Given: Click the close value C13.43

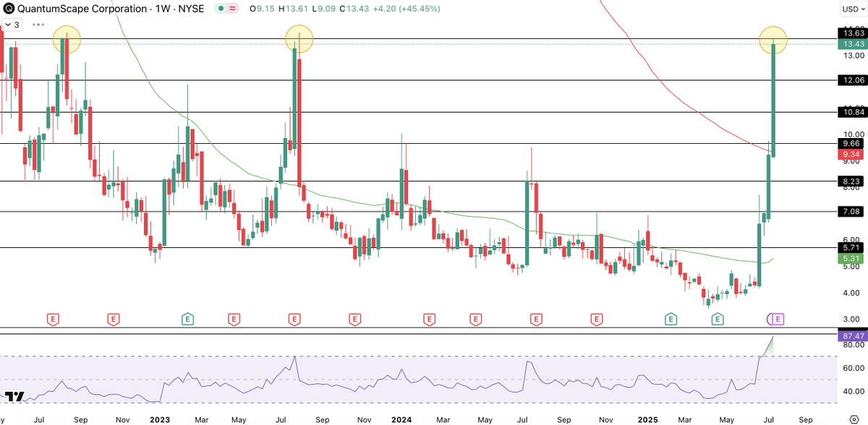Looking at the screenshot, I should 353,9.
